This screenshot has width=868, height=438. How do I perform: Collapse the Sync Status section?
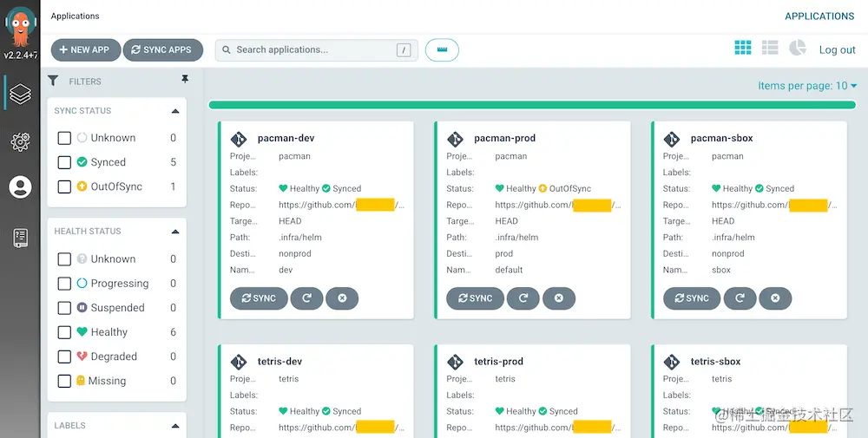click(175, 111)
